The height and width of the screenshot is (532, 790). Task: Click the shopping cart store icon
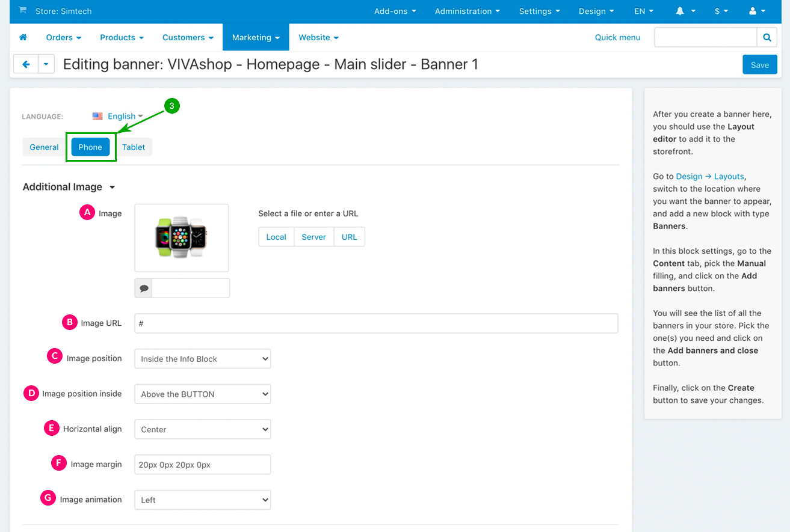click(22, 11)
